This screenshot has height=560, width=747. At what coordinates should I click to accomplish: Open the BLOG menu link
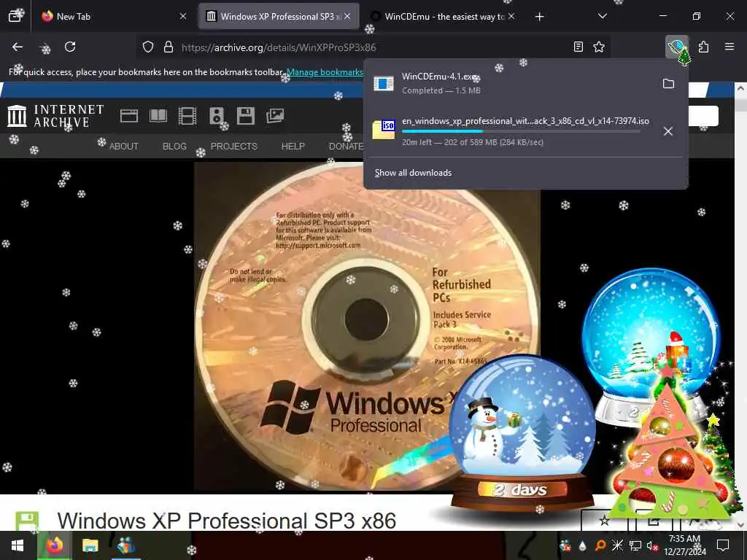(174, 146)
